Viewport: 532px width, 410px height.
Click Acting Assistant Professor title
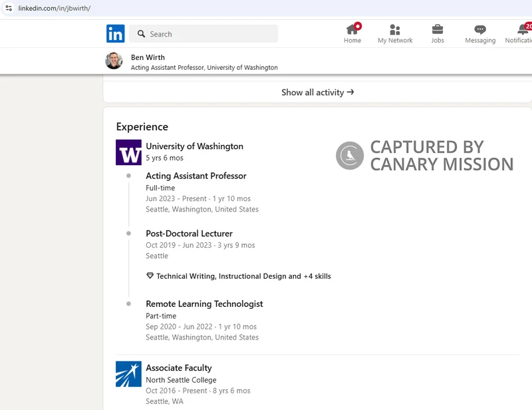pyautogui.click(x=196, y=176)
